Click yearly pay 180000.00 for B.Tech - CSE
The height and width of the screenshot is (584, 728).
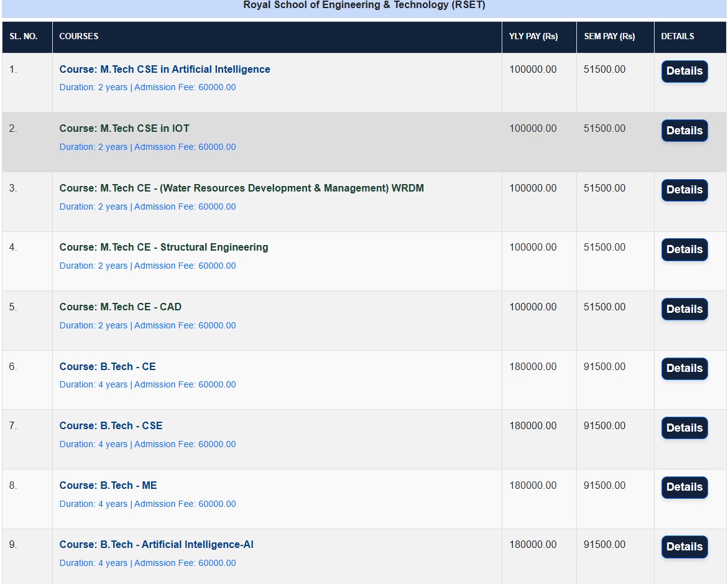533,425
